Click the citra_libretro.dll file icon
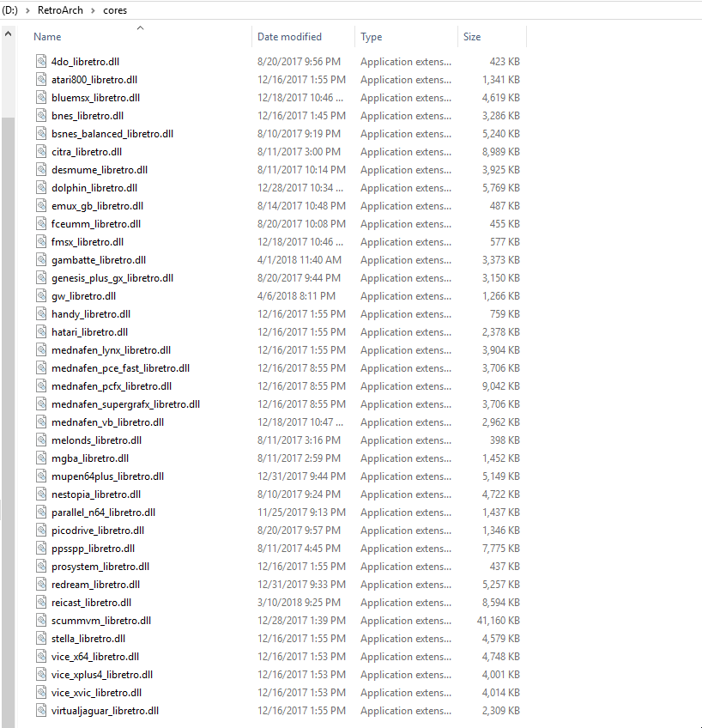The height and width of the screenshot is (728, 702). pyautogui.click(x=41, y=152)
